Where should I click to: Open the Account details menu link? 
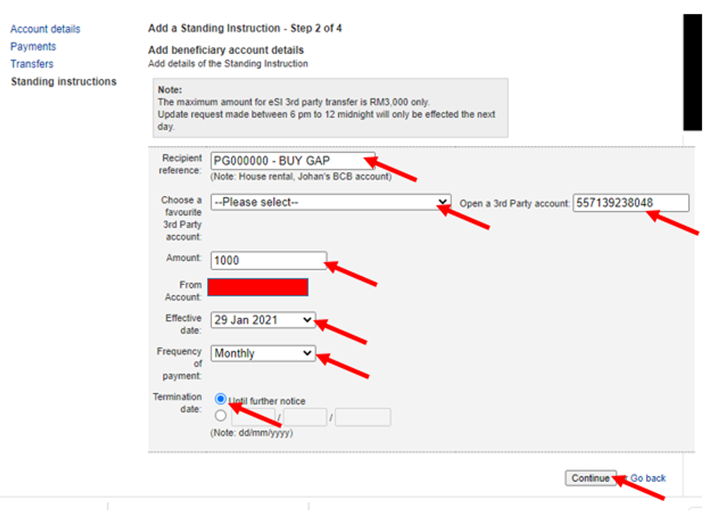pos(45,29)
